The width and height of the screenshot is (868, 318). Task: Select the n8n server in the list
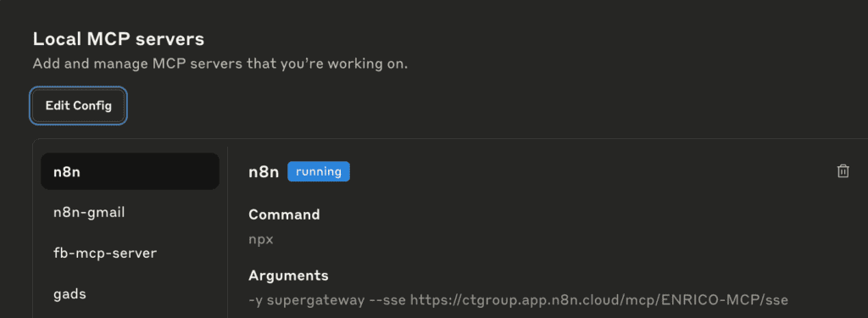130,171
